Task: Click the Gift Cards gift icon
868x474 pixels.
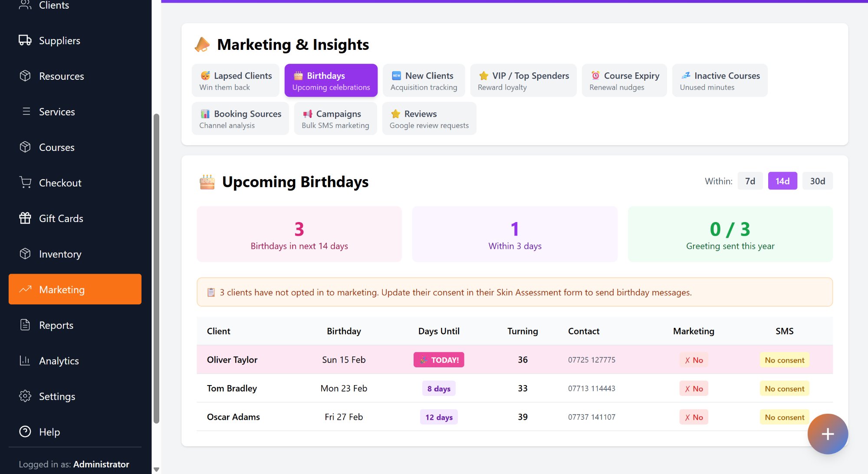Action: pos(25,218)
